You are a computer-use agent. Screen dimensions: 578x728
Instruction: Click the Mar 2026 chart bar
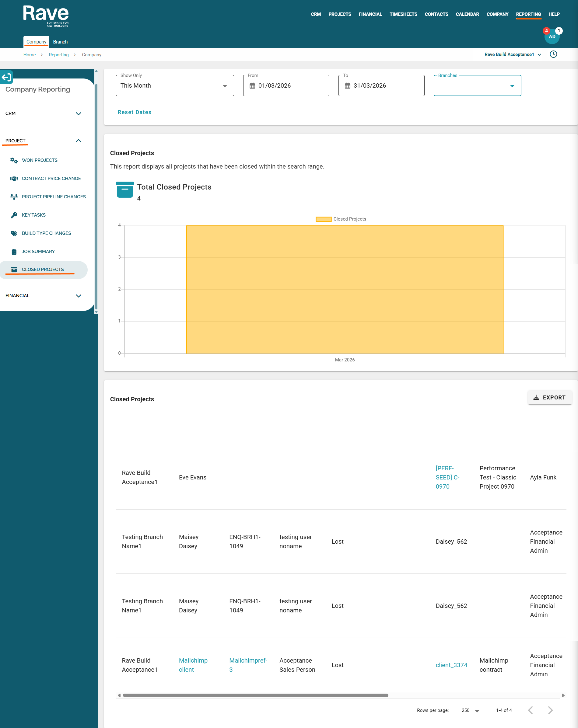[345, 290]
